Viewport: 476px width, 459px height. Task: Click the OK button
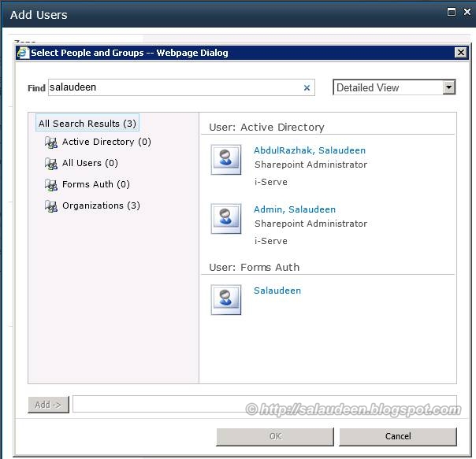click(275, 436)
